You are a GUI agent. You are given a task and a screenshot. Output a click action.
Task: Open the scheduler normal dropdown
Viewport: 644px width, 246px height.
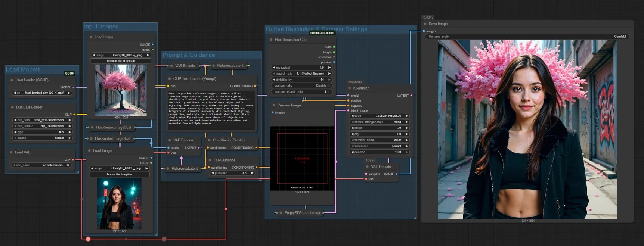click(379, 146)
